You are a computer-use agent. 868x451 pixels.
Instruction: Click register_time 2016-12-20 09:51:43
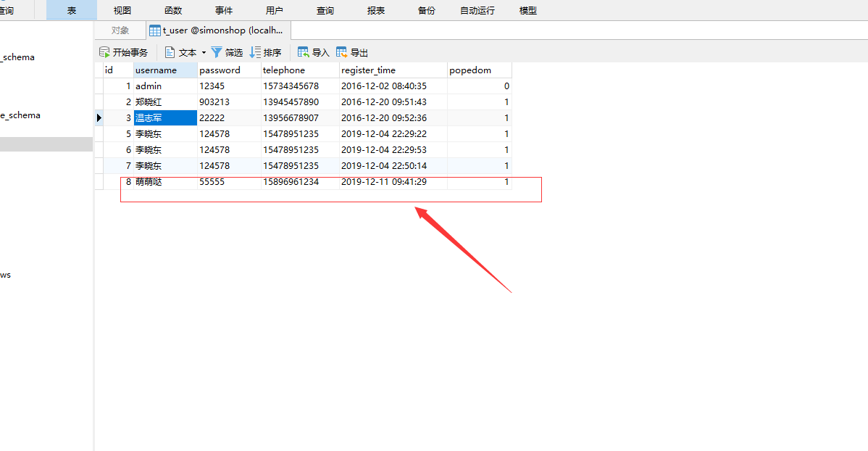tap(393, 102)
